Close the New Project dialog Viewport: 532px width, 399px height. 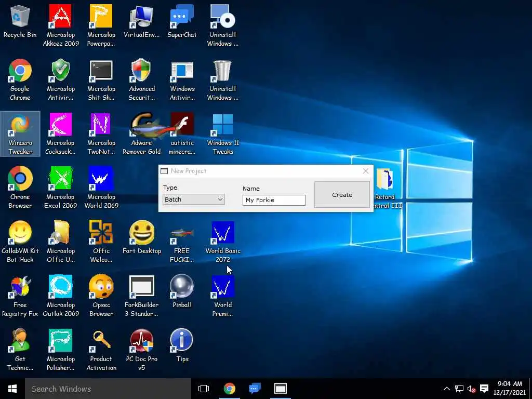[x=365, y=171]
